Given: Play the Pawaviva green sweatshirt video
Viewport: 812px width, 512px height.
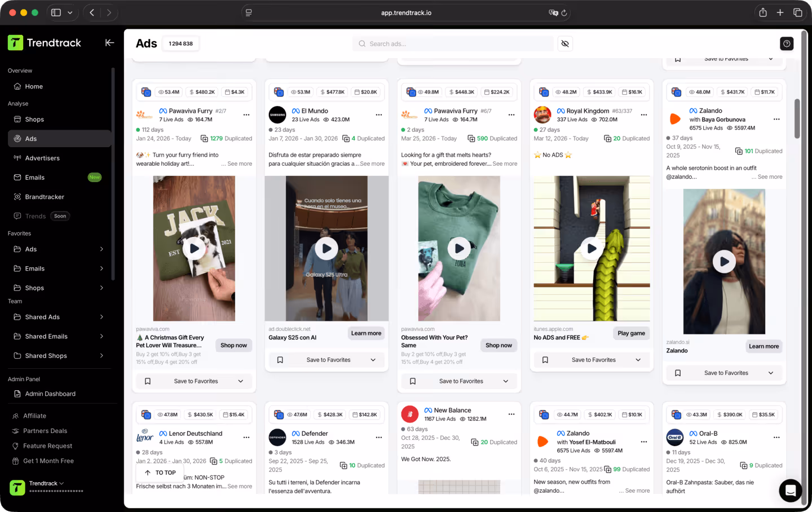Looking at the screenshot, I should pos(459,249).
